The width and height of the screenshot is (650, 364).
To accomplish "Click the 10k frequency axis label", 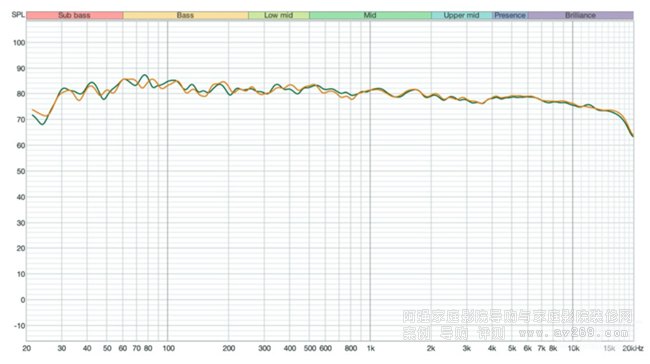I will (573, 348).
